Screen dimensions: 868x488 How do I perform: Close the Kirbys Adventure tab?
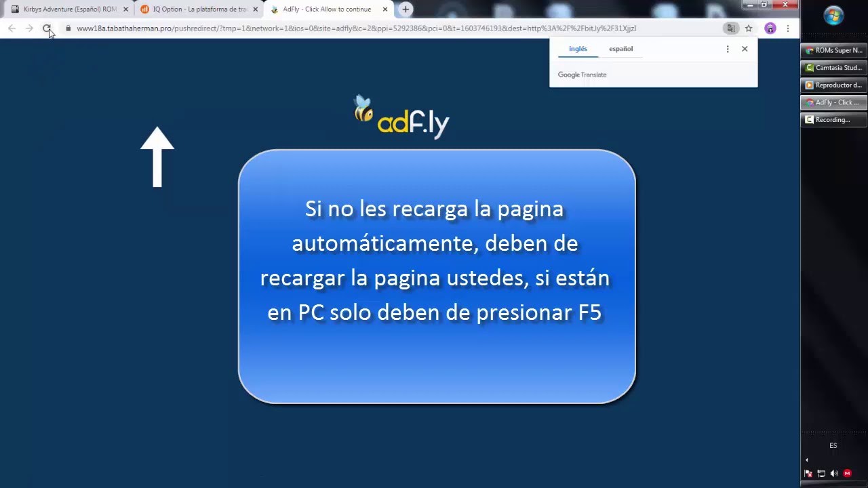pos(125,9)
